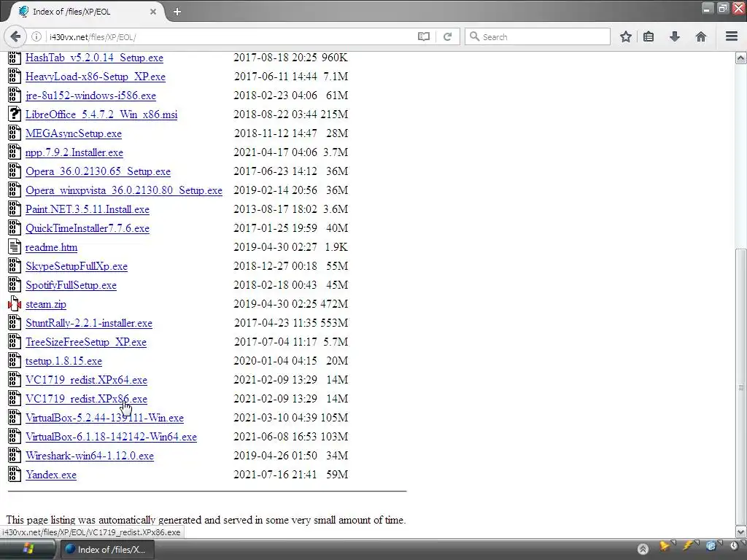Screen dimensions: 747x560
Task: Download VirtualBox-6.1.18-142142-Win64.exe
Action: (x=111, y=437)
